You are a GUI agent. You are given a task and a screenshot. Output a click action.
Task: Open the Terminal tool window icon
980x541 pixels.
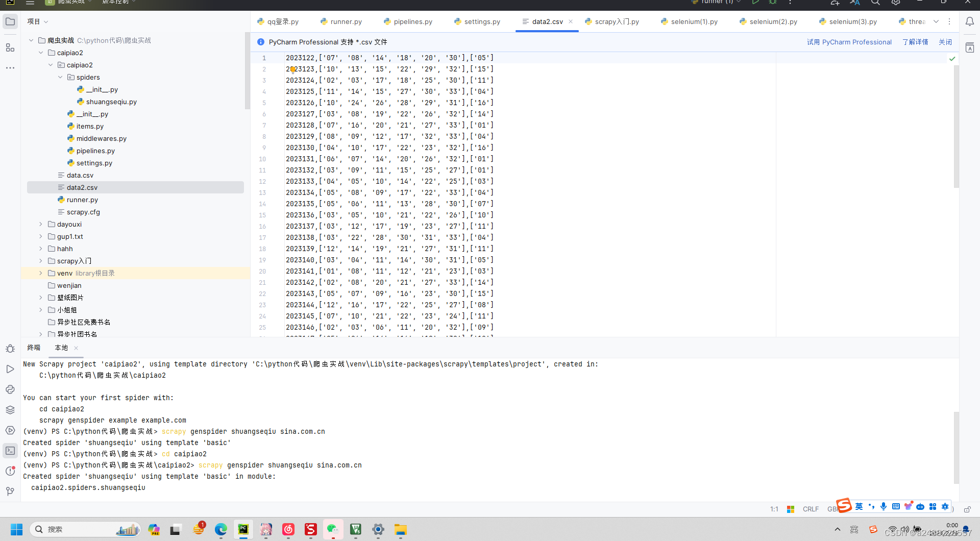click(x=10, y=451)
